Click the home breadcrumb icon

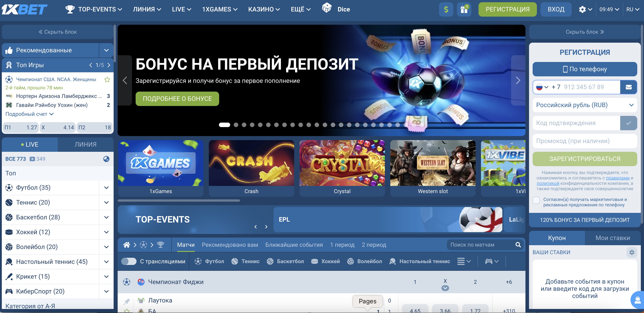(126, 245)
